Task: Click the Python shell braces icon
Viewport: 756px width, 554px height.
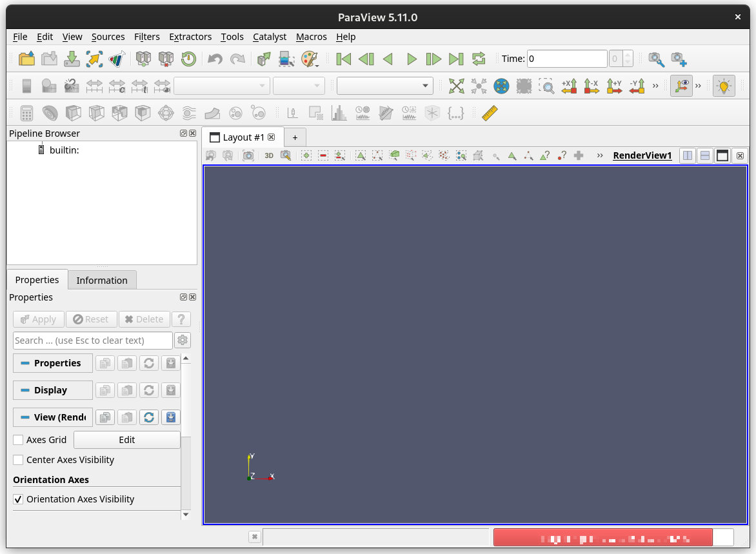Action: (455, 114)
